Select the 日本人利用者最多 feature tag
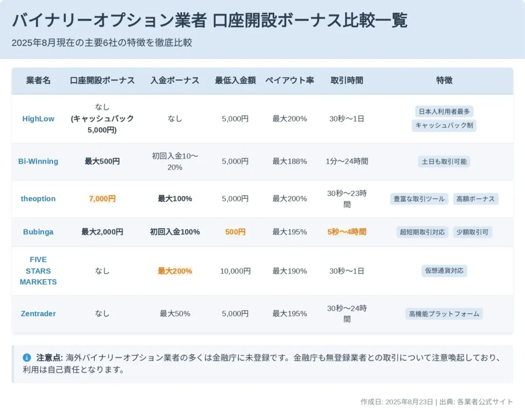The height and width of the screenshot is (420, 525). pyautogui.click(x=444, y=111)
